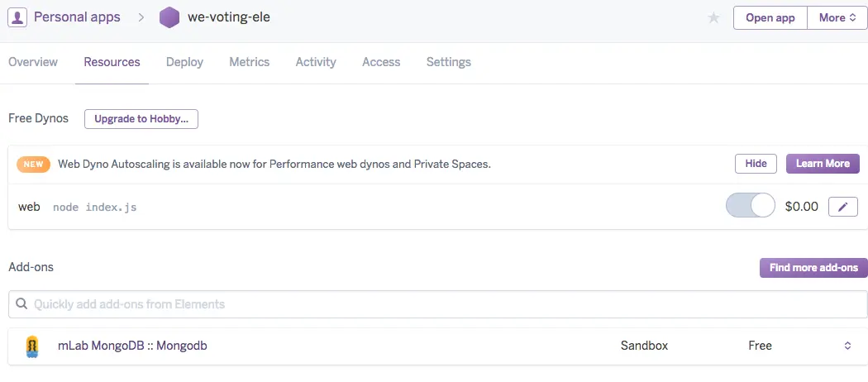Focus the Quickly add add-ons search field
This screenshot has height=382, width=868.
click(x=438, y=304)
